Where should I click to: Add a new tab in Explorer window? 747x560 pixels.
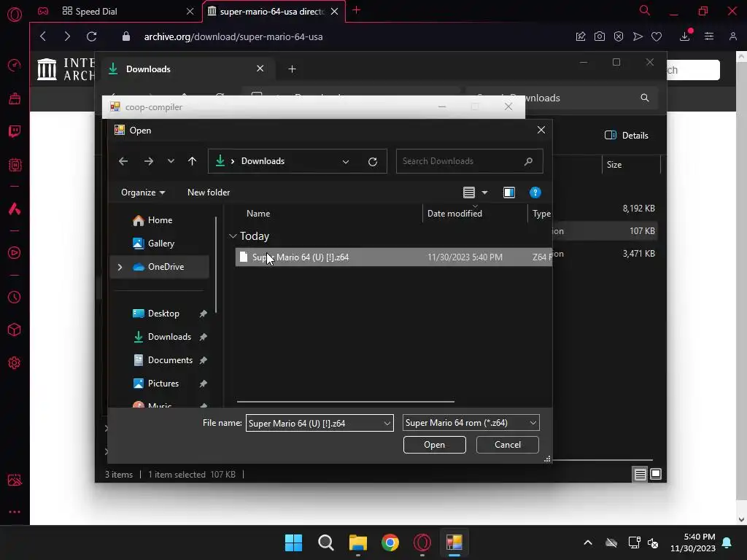tap(292, 69)
